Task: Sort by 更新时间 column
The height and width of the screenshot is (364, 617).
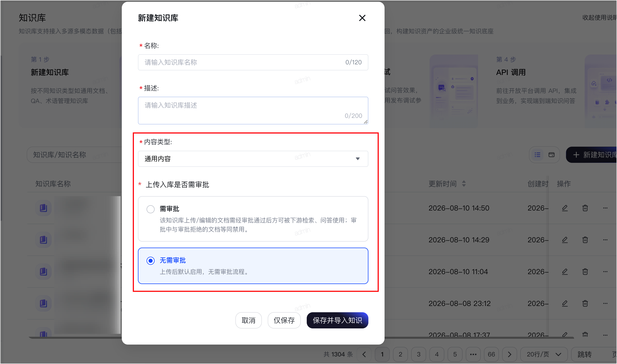Action: coord(464,184)
